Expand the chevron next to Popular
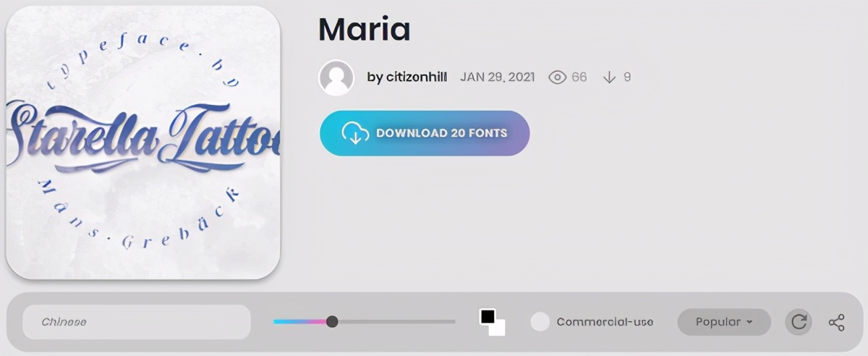The width and height of the screenshot is (868, 356). click(749, 322)
